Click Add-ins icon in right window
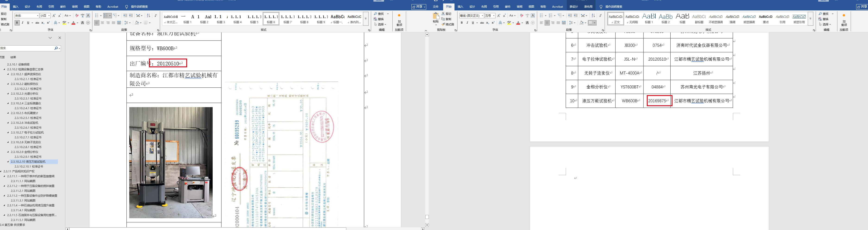Viewport: 868px width, 230px height. coord(844,19)
